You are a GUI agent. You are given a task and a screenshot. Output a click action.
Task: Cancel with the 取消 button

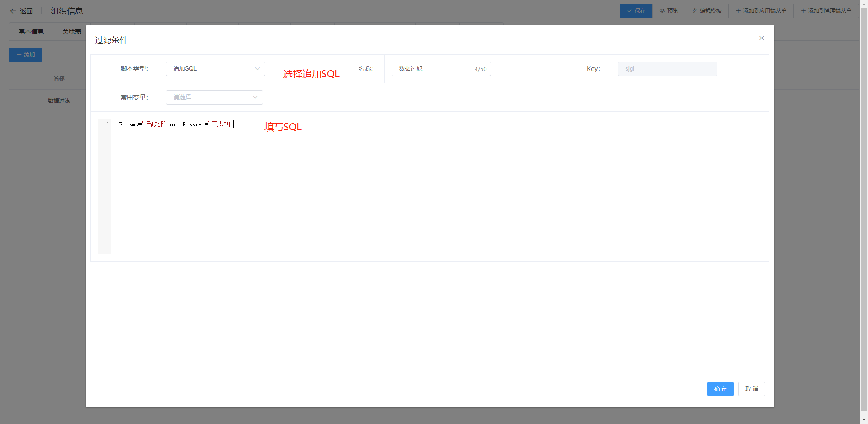coord(751,389)
